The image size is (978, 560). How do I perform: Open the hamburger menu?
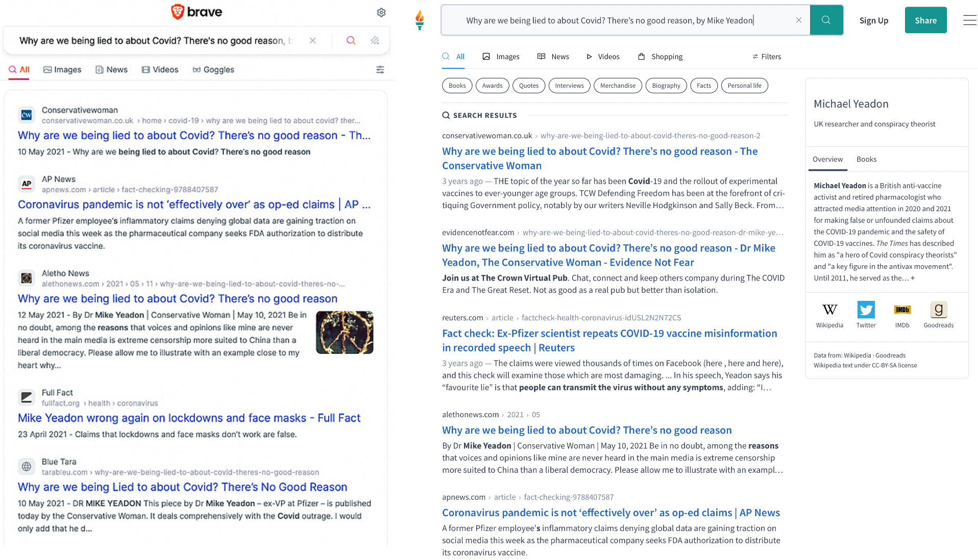(969, 20)
